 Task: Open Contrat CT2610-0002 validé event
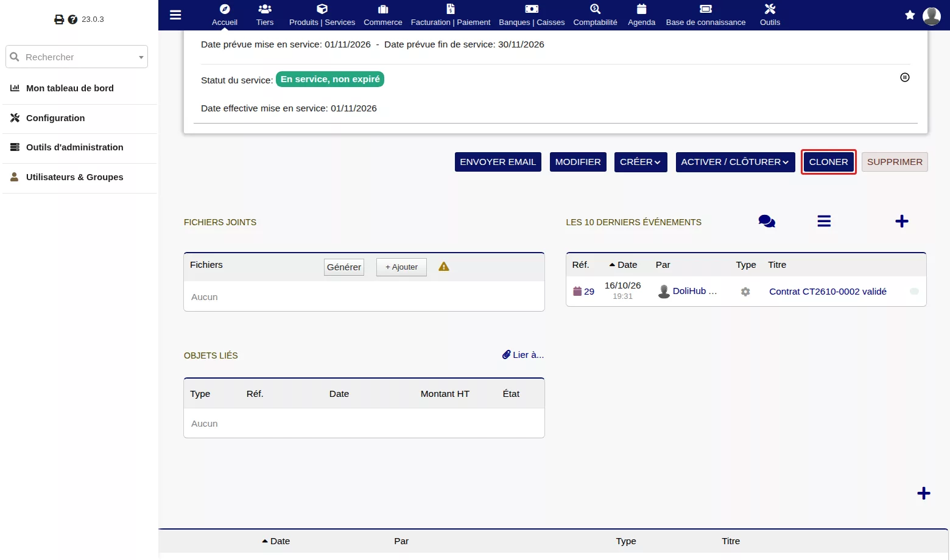[x=828, y=292]
